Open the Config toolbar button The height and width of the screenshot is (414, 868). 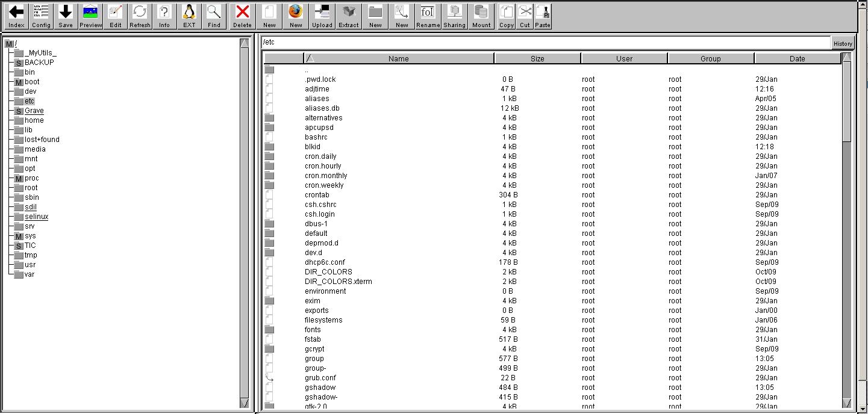(x=41, y=16)
